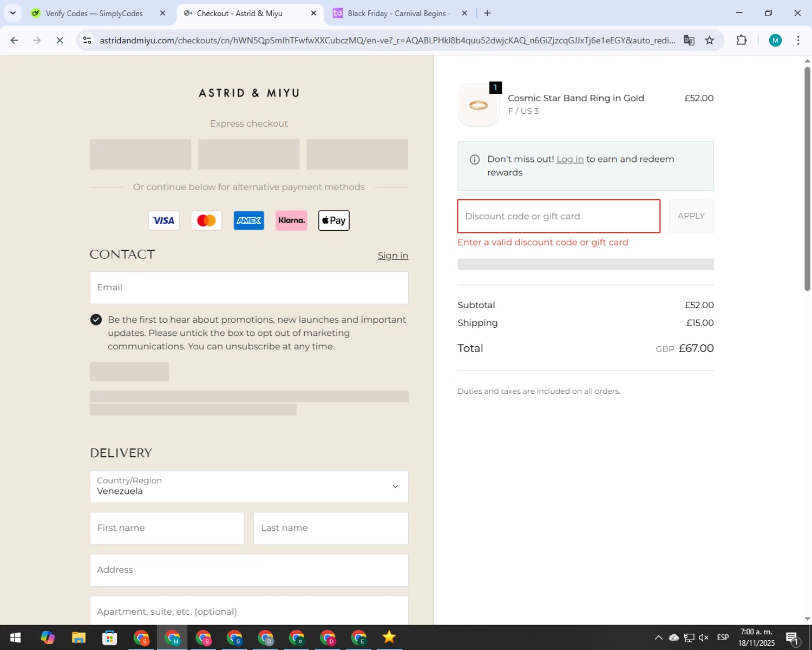Open the translate page icon
The image size is (812, 650).
coord(689,40)
